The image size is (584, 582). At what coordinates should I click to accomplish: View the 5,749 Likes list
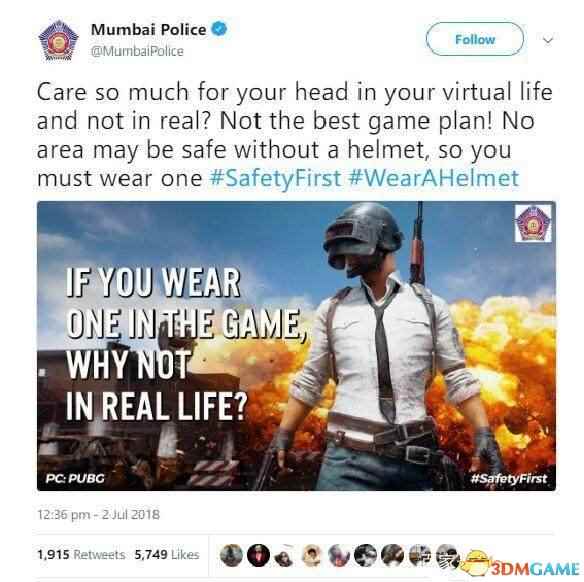click(167, 554)
